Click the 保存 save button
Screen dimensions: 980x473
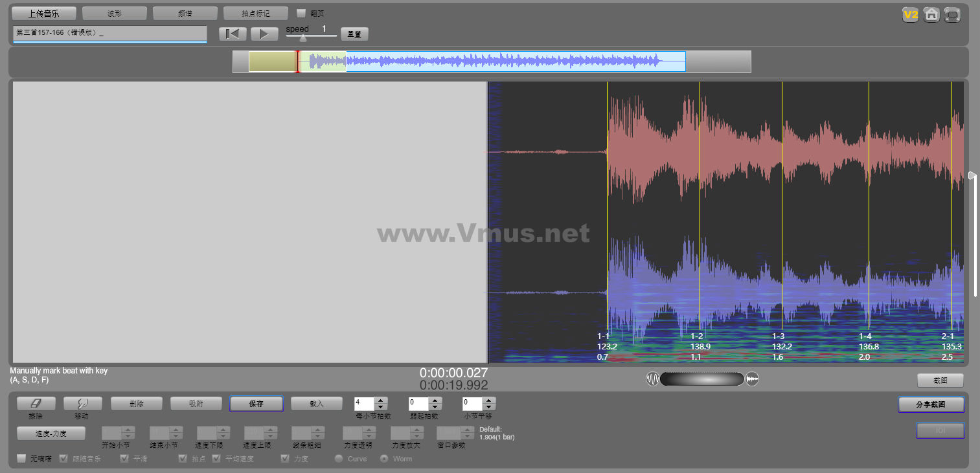[x=256, y=404]
